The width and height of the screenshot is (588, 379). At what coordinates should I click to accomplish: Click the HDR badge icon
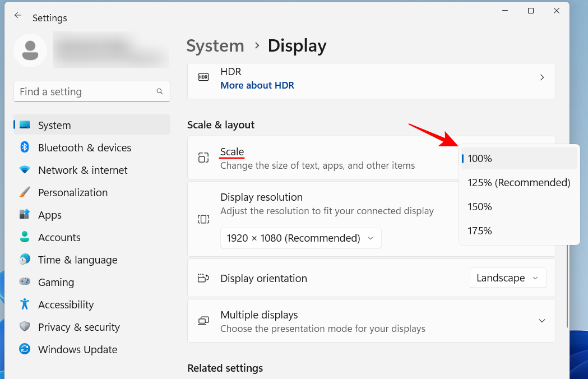pos(203,77)
